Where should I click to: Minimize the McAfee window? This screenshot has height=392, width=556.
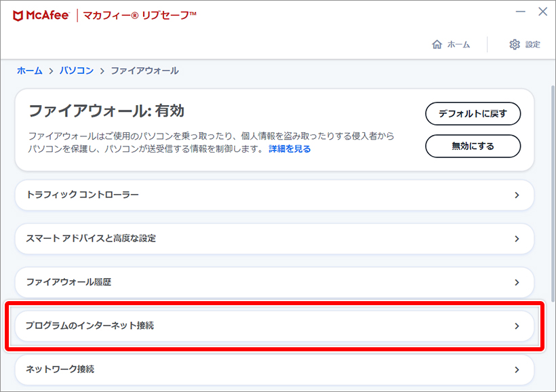520,12
